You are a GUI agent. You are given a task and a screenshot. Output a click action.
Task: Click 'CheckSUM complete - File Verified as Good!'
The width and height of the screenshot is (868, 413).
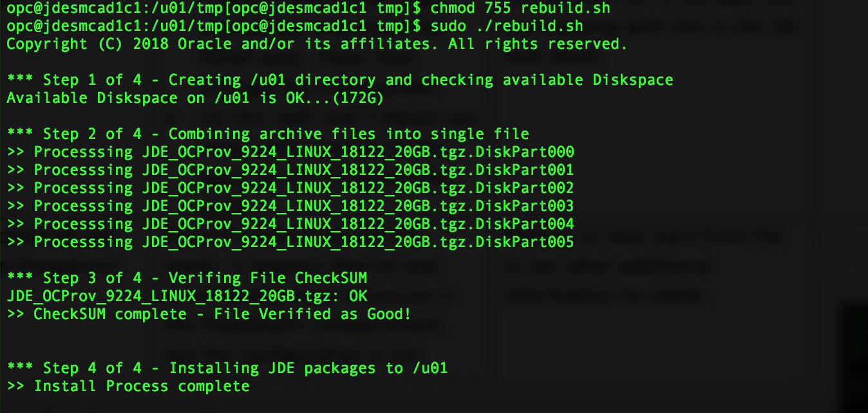(x=209, y=315)
